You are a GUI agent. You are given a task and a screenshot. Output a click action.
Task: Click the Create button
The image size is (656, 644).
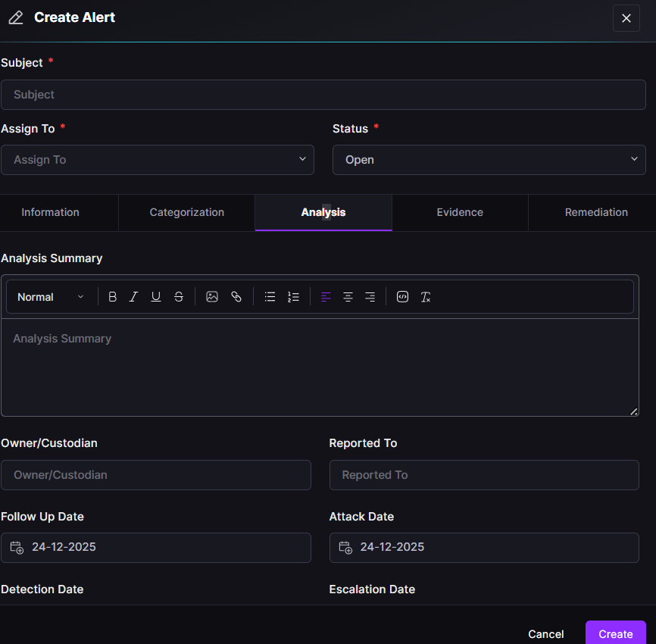[x=615, y=633]
